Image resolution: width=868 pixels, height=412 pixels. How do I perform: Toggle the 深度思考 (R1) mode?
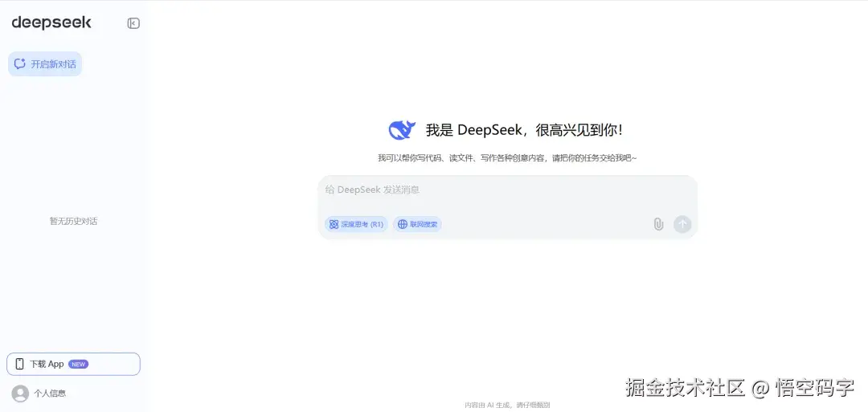[x=357, y=224]
